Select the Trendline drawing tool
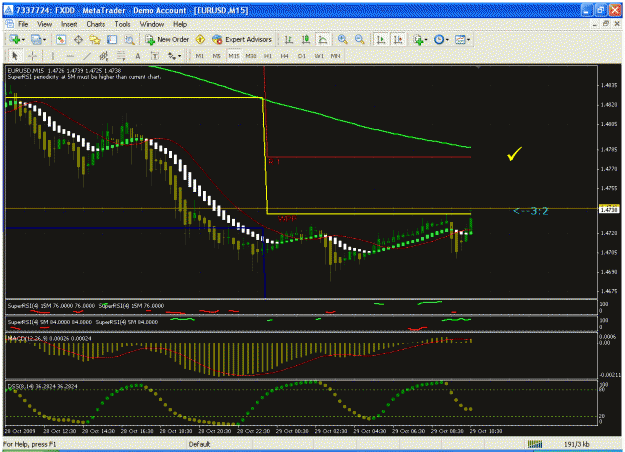 click(87, 56)
